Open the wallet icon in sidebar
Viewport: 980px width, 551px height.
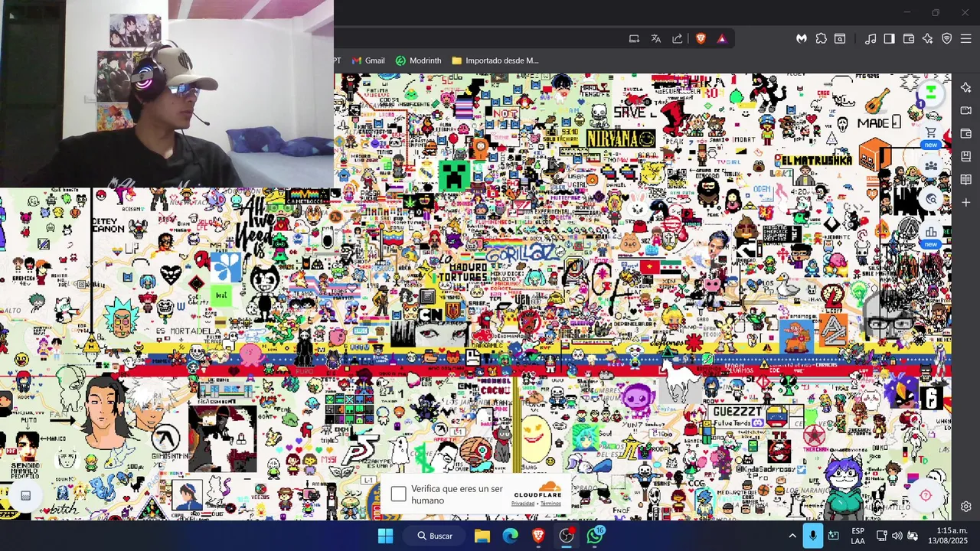point(966,134)
